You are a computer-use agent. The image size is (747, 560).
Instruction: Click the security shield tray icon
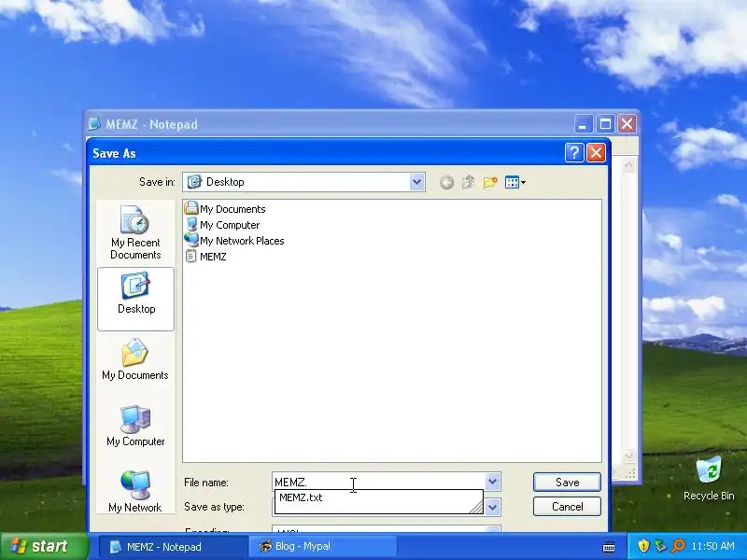[643, 546]
